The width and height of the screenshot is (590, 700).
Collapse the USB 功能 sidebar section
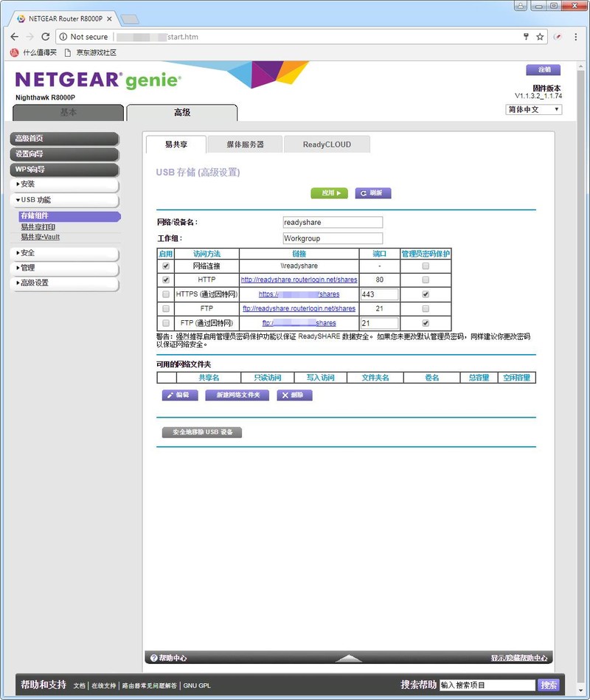tap(65, 200)
